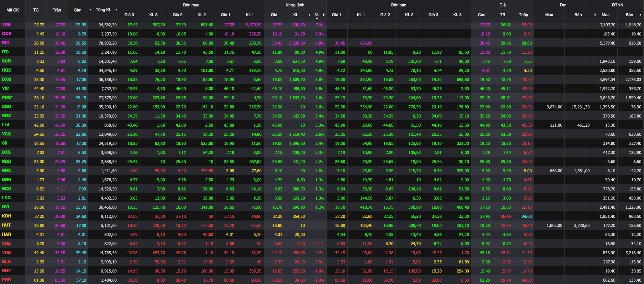
Task: Click the Thấp column header
Action: point(523,15)
